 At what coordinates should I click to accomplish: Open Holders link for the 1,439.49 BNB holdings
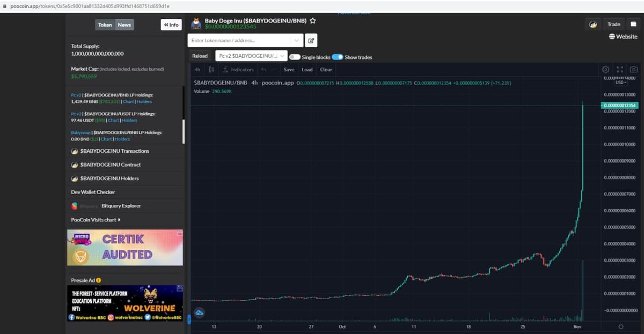(144, 101)
